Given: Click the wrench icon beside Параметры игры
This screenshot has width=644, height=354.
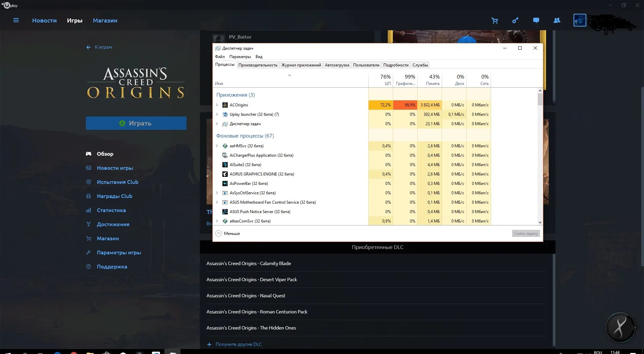Looking at the screenshot, I should pyautogui.click(x=89, y=252).
